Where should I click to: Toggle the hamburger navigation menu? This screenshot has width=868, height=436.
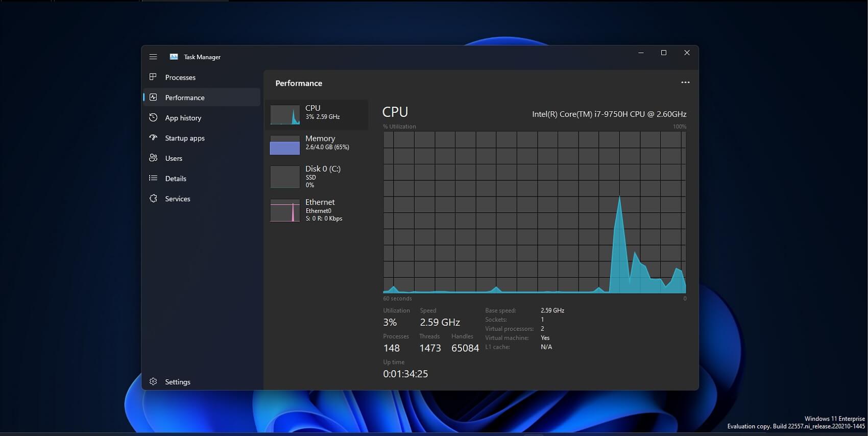153,57
